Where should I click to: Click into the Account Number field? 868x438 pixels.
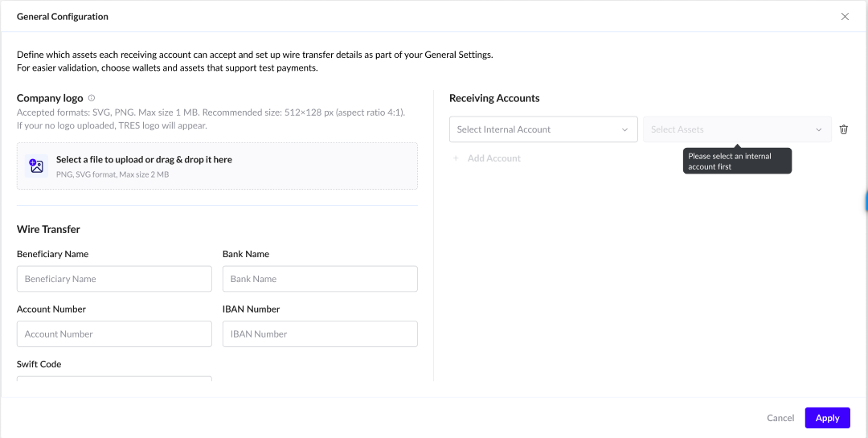(114, 334)
